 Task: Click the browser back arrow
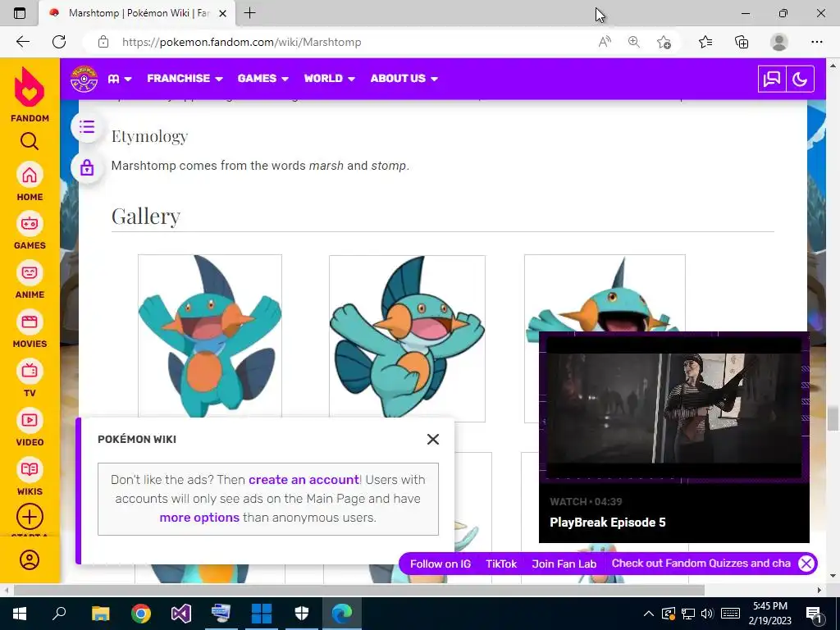[22, 42]
